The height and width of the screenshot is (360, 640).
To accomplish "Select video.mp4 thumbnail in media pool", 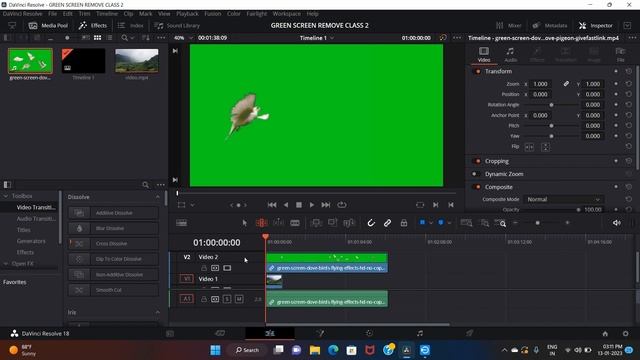I will pyautogui.click(x=137, y=61).
